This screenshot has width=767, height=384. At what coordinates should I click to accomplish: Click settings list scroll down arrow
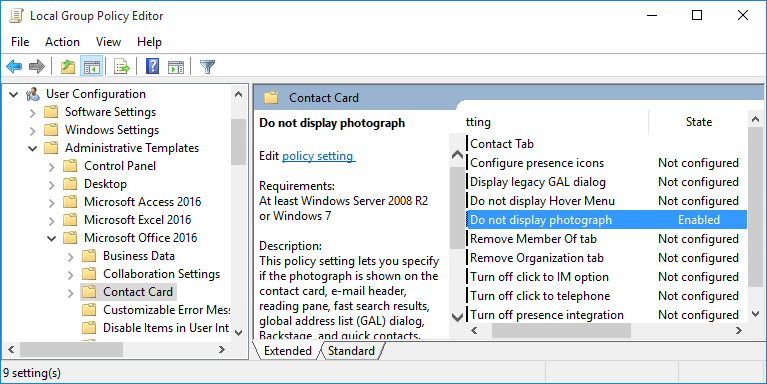(x=755, y=314)
